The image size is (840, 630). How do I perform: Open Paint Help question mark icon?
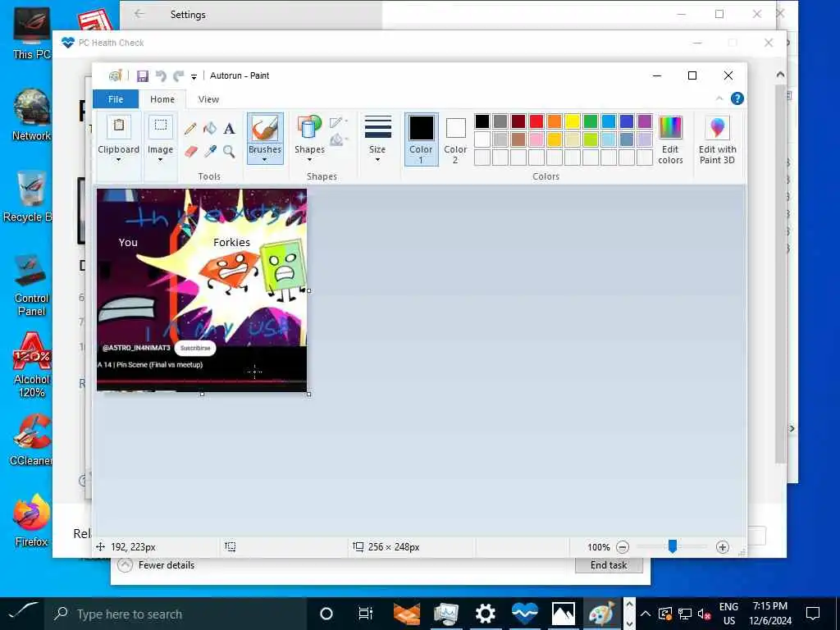pyautogui.click(x=737, y=98)
